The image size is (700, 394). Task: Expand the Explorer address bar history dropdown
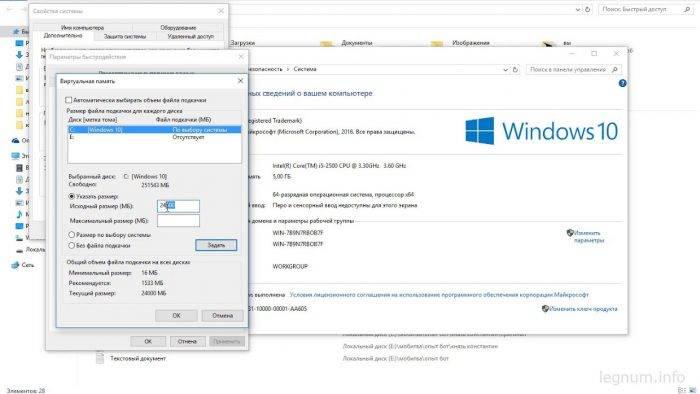578,9
